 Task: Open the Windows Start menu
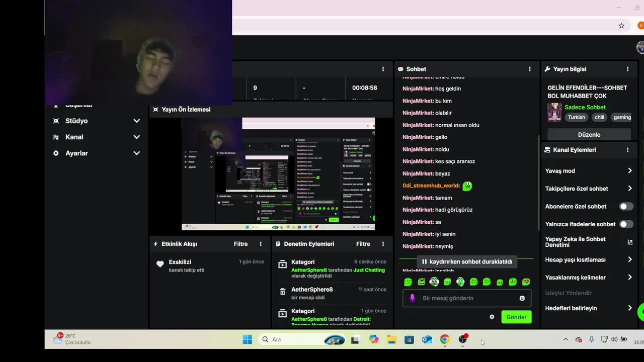[x=247, y=339]
